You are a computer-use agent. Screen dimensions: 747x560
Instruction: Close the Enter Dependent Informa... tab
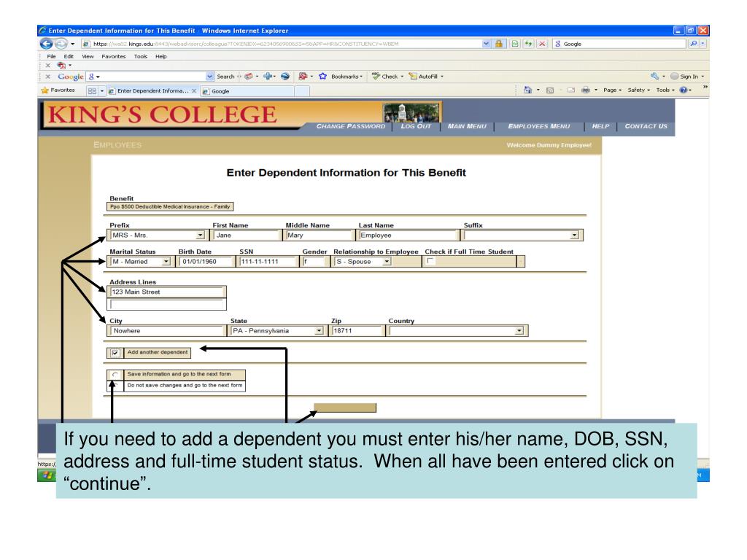(x=194, y=91)
